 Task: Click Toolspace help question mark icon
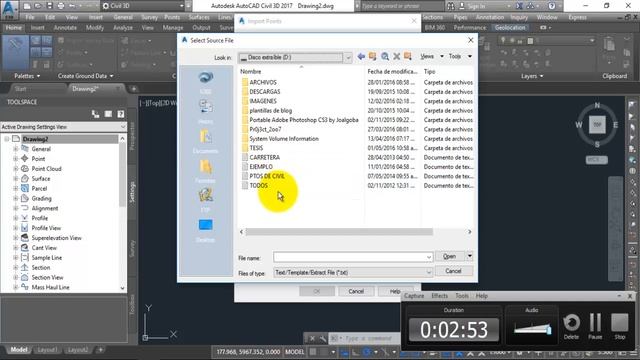(120, 114)
